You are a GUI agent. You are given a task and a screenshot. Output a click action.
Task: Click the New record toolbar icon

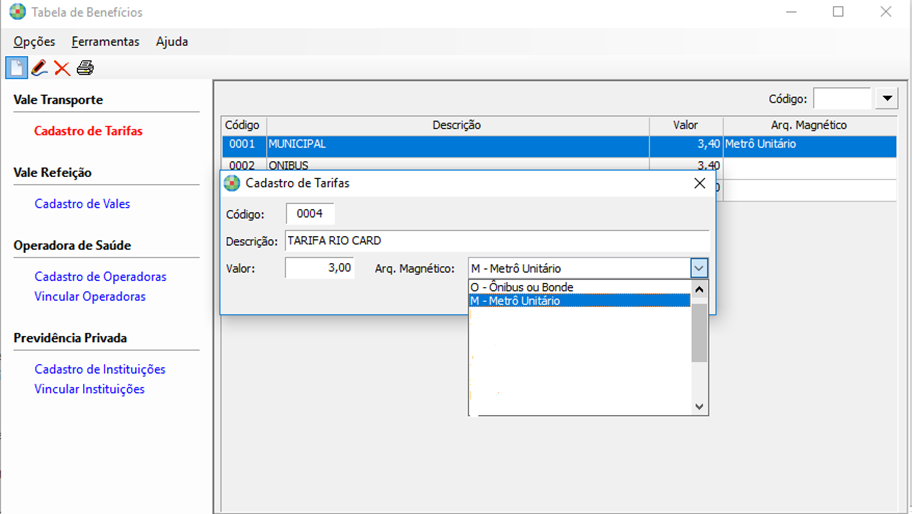(x=16, y=68)
